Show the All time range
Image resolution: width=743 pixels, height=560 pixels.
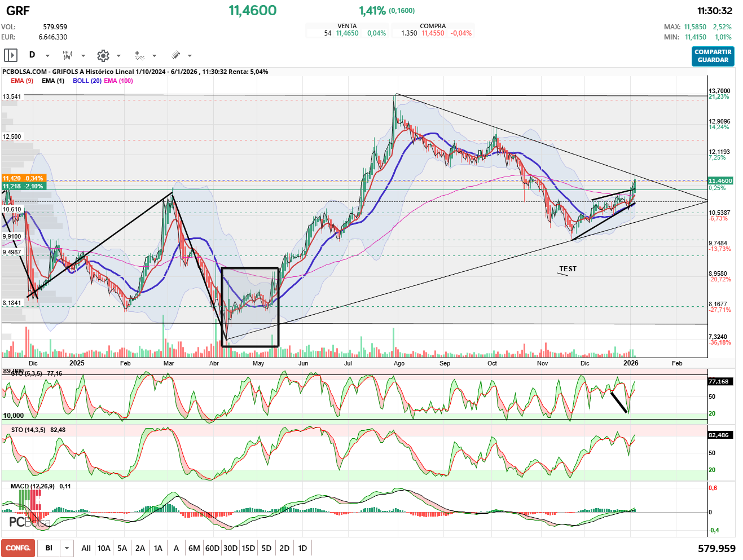pyautogui.click(x=86, y=548)
